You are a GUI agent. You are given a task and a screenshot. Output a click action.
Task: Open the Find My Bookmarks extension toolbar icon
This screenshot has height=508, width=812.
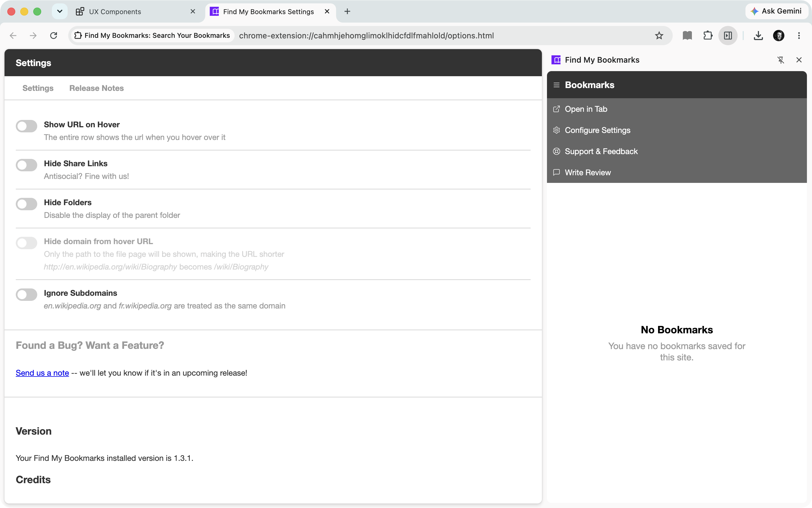click(x=687, y=36)
